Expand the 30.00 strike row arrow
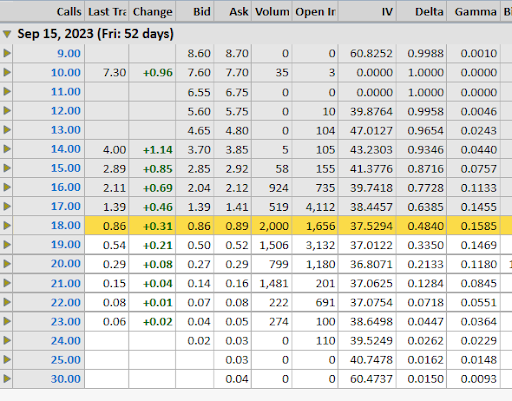The image size is (512, 401). click(x=7, y=379)
